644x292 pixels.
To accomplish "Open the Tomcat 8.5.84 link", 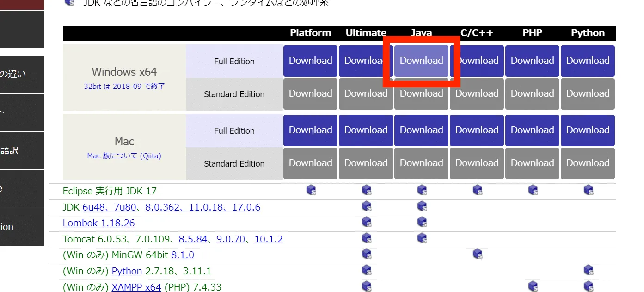I will click(x=193, y=239).
